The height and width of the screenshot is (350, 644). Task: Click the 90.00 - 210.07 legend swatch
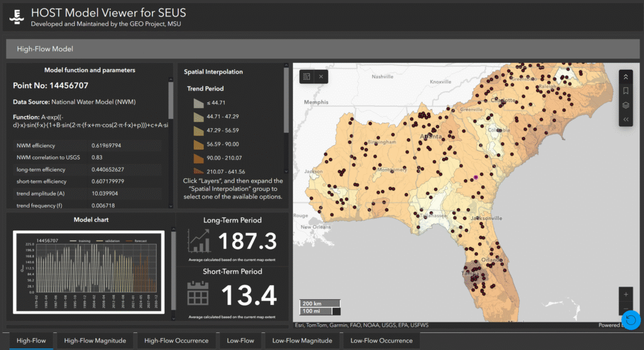(197, 158)
